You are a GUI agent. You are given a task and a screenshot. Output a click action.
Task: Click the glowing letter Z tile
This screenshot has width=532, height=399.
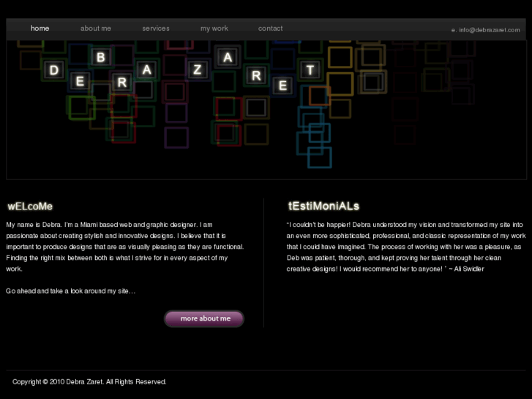pyautogui.click(x=198, y=70)
